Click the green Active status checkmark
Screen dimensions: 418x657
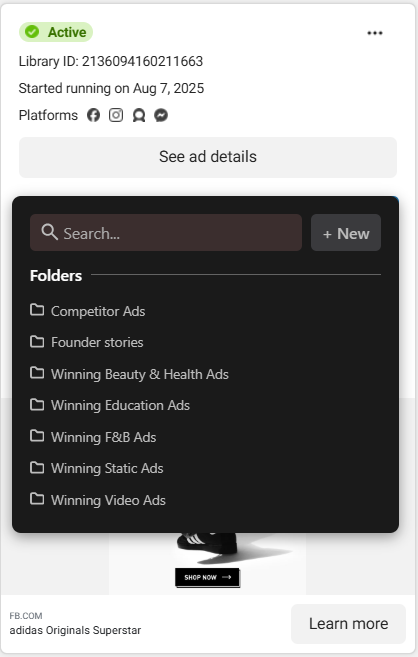point(32,32)
